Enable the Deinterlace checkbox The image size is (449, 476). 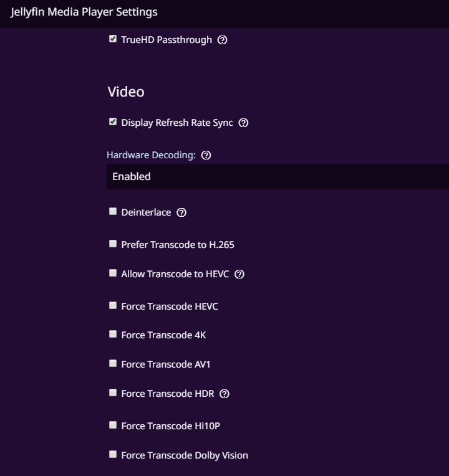[x=113, y=212]
